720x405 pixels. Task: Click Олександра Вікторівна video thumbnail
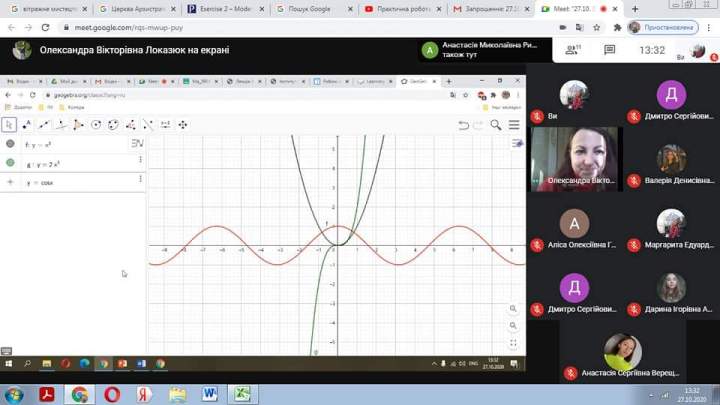[576, 159]
